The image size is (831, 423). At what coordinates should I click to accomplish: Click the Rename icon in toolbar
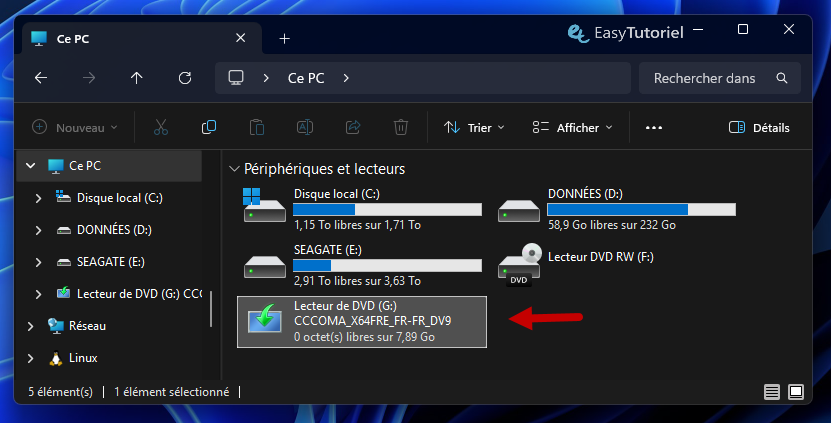click(305, 127)
